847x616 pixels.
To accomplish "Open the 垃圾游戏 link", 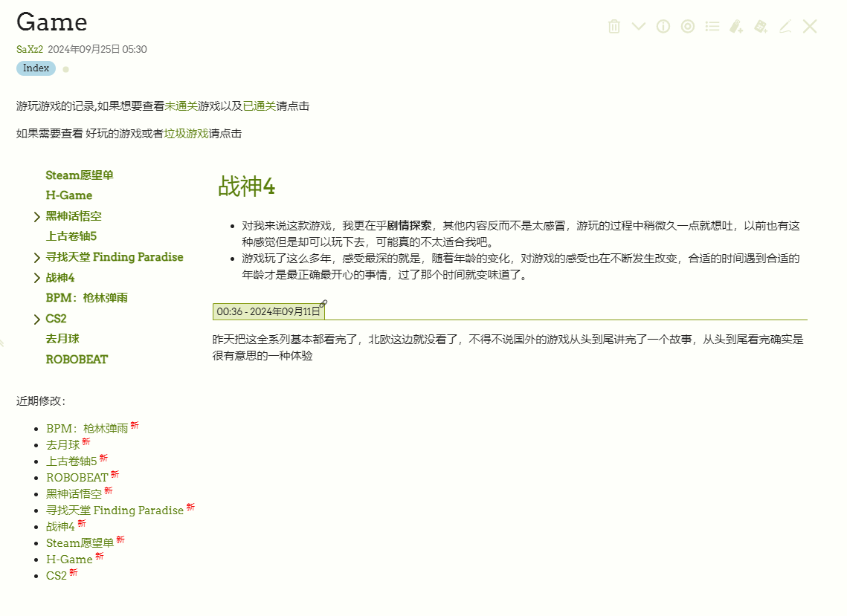I will [187, 133].
